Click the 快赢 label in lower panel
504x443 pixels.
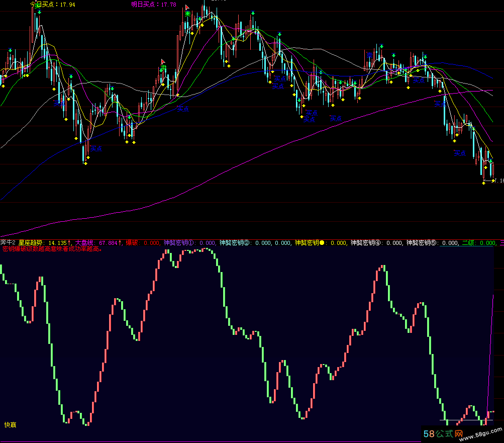click(x=10, y=424)
